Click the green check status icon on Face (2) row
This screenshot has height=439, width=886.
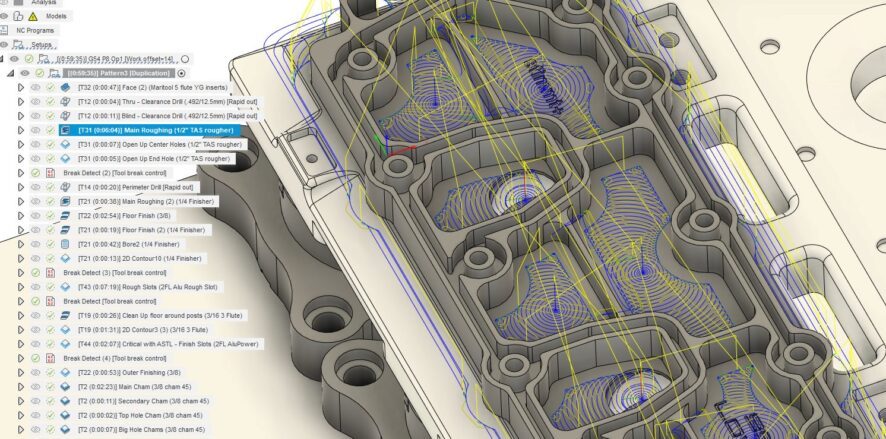[x=50, y=88]
